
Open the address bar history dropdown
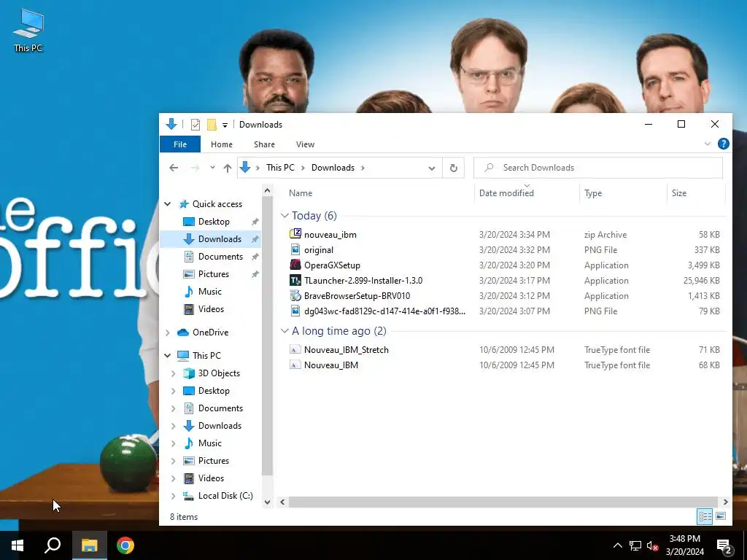click(x=432, y=168)
